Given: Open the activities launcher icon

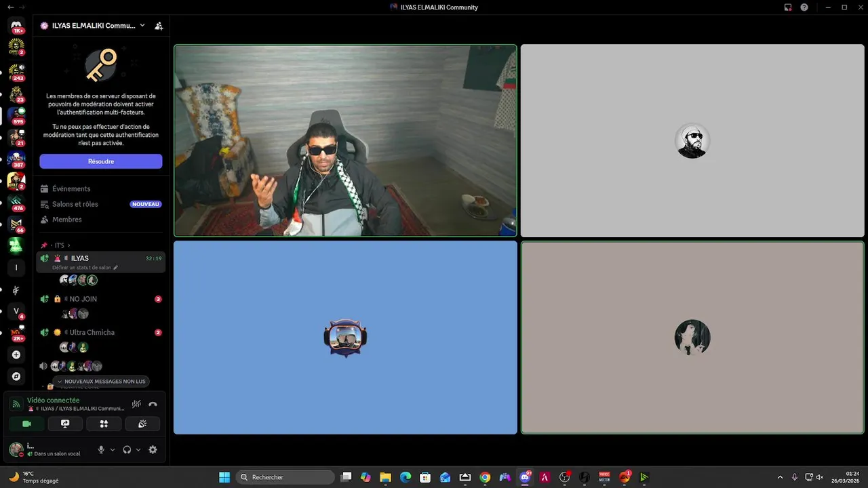Looking at the screenshot, I should pos(104,424).
